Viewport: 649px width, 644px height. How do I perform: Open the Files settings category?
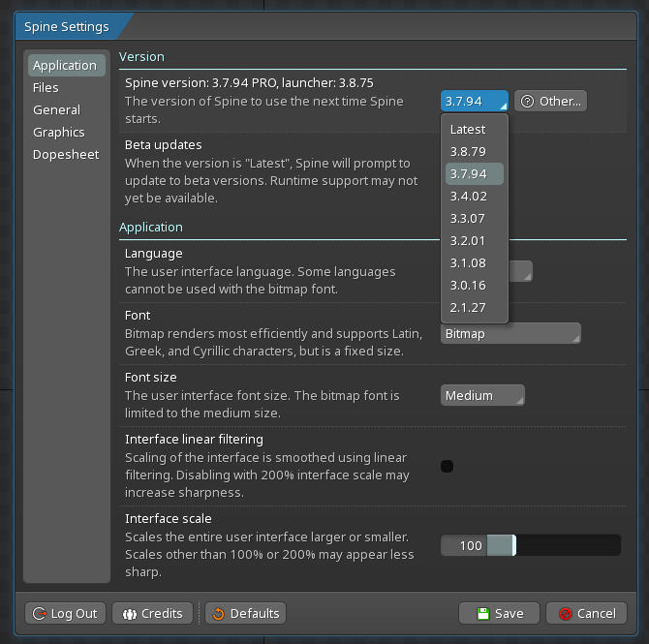pos(67,88)
